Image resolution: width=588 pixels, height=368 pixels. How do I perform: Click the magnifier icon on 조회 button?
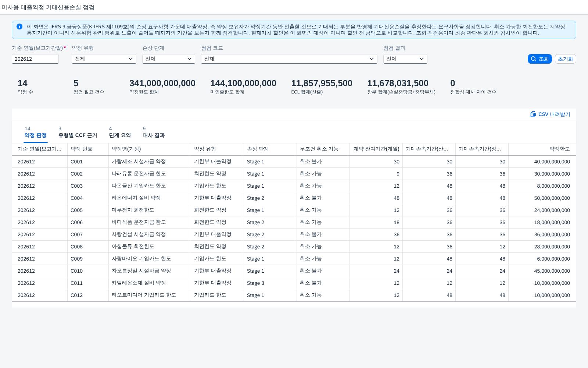534,59
